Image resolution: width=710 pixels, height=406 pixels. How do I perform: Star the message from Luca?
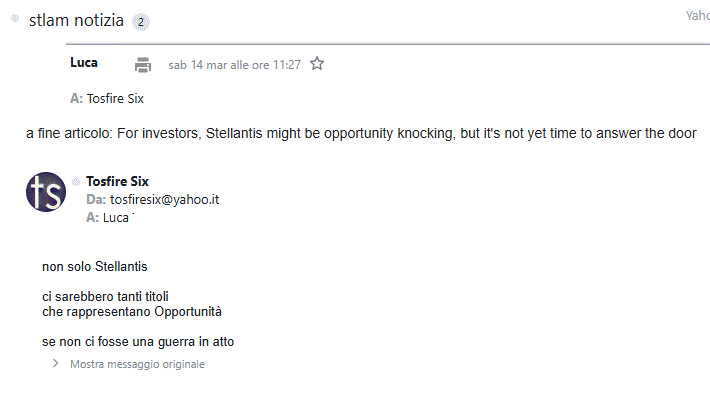(317, 64)
